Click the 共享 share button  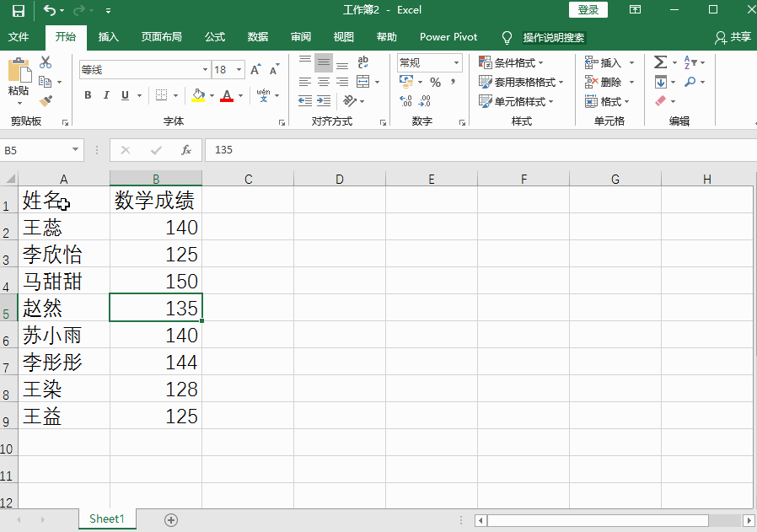pos(733,37)
